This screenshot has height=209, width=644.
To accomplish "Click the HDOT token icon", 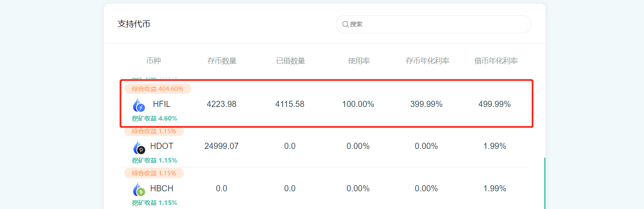I will pos(139,147).
